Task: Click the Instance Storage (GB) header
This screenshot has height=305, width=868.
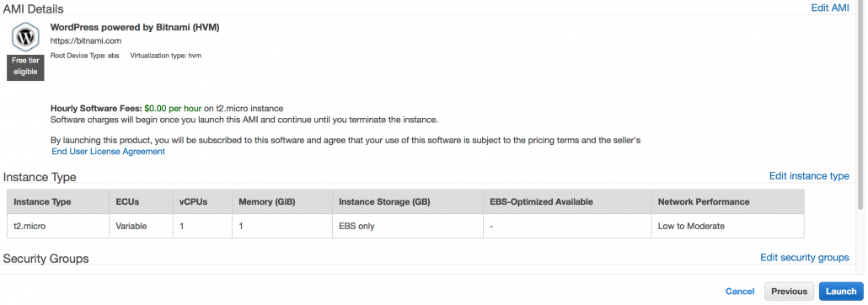Action: tap(407, 201)
